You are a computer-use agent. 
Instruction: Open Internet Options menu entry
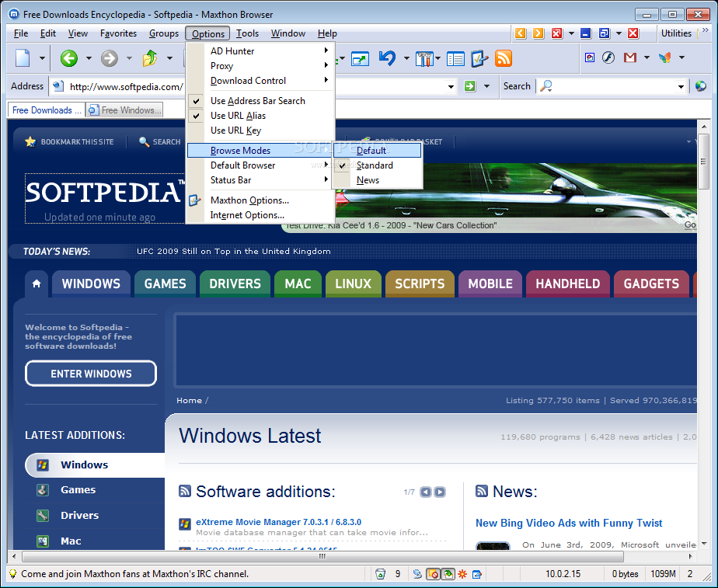pyautogui.click(x=261, y=215)
